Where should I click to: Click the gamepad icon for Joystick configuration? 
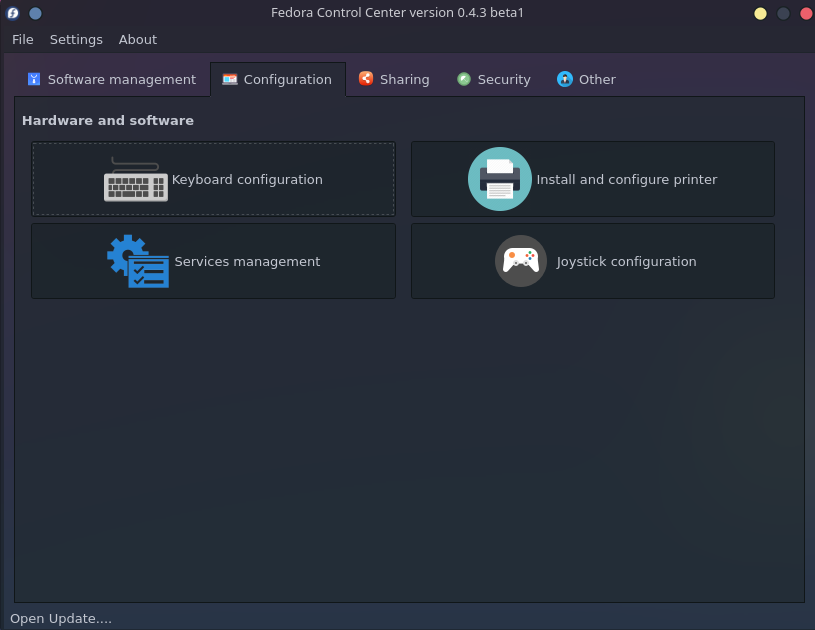tap(520, 261)
